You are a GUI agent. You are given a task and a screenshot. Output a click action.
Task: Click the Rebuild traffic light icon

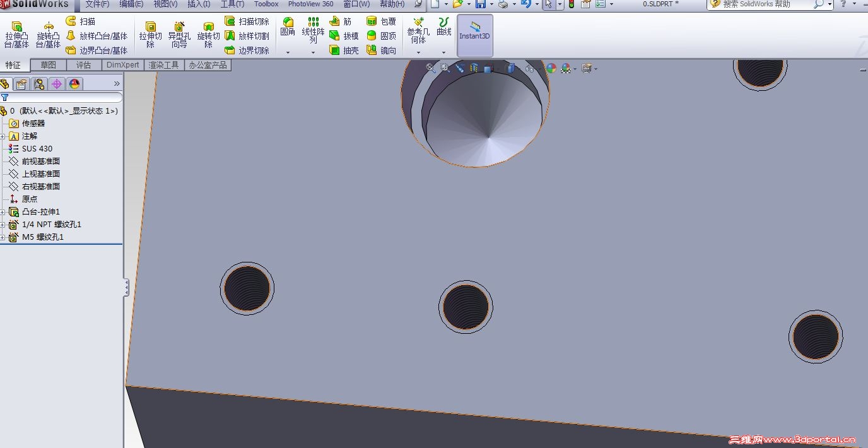click(572, 4)
